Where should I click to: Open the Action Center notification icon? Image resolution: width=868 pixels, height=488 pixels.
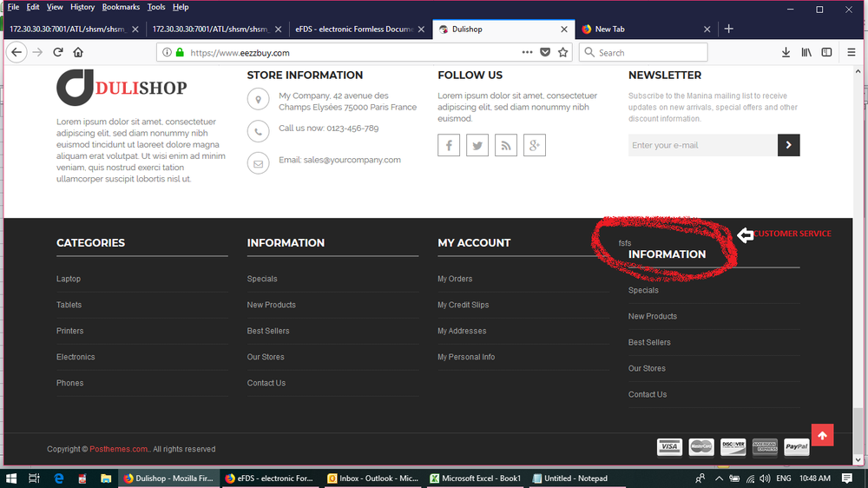pos(847,478)
